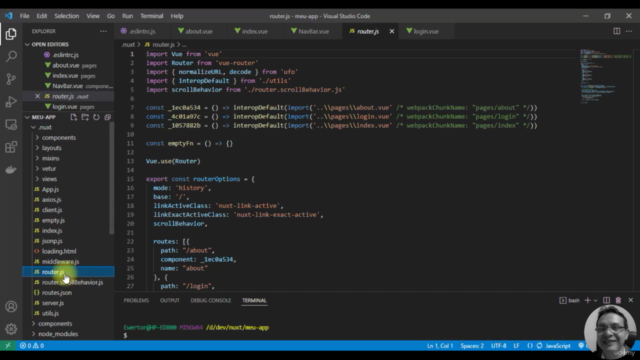This screenshot has height=360, width=640.
Task: Open the Source Control view
Action: (11, 79)
